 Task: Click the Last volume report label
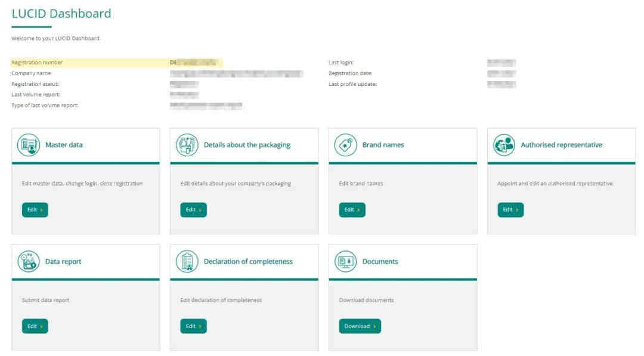[36, 94]
